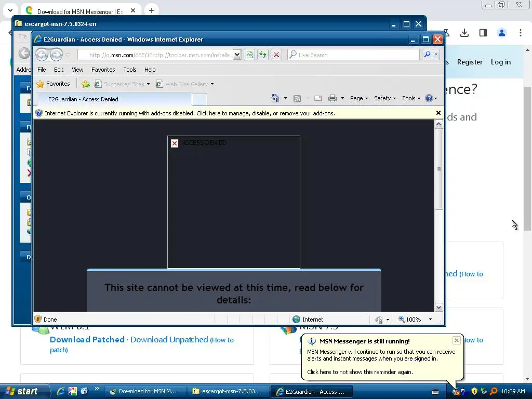
Task: Open the IE Edit menu
Action: pos(59,70)
